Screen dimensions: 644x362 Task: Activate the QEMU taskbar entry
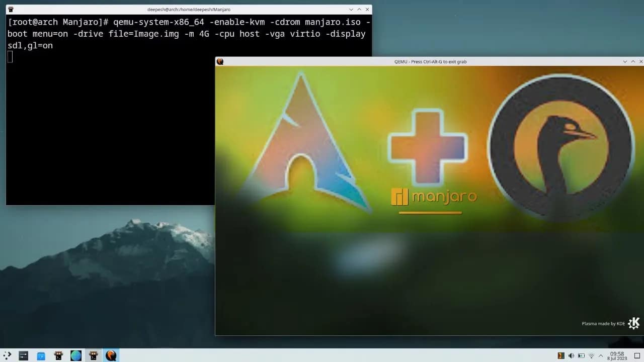(x=111, y=355)
